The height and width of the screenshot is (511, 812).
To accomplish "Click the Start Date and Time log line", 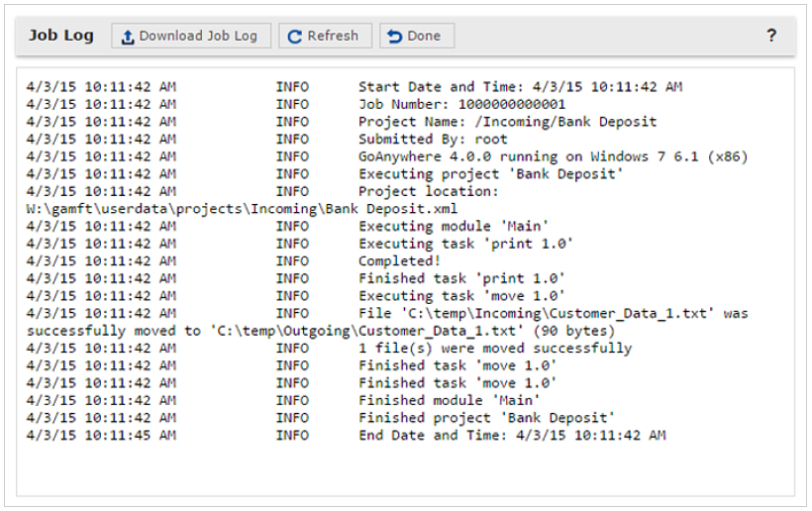I will click(x=355, y=86).
